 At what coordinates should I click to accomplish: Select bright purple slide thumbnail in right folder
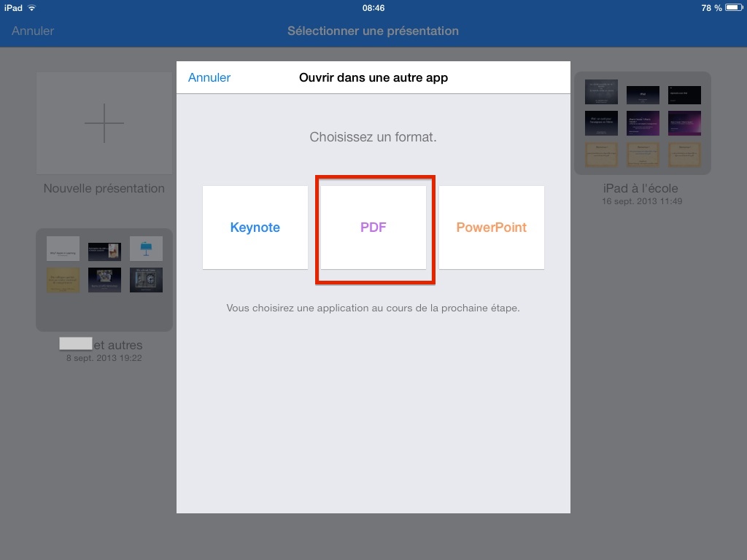(684, 122)
